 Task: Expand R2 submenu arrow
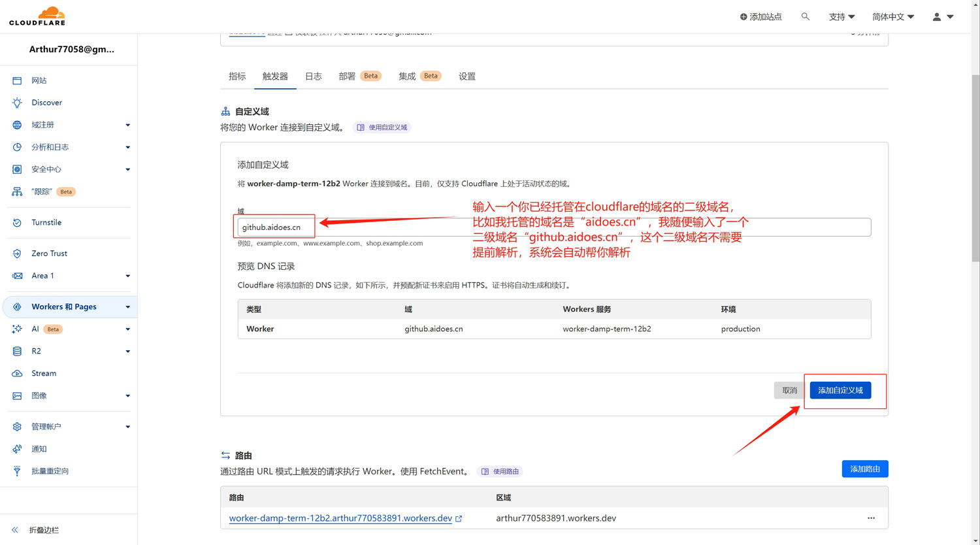click(127, 351)
